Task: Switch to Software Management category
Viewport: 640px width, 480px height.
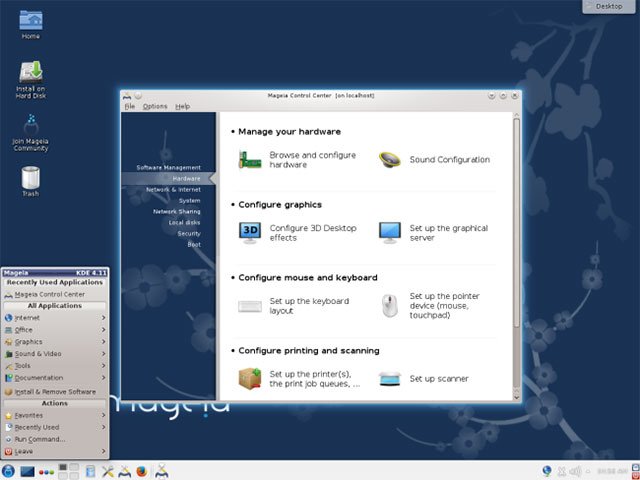Action: [x=168, y=167]
